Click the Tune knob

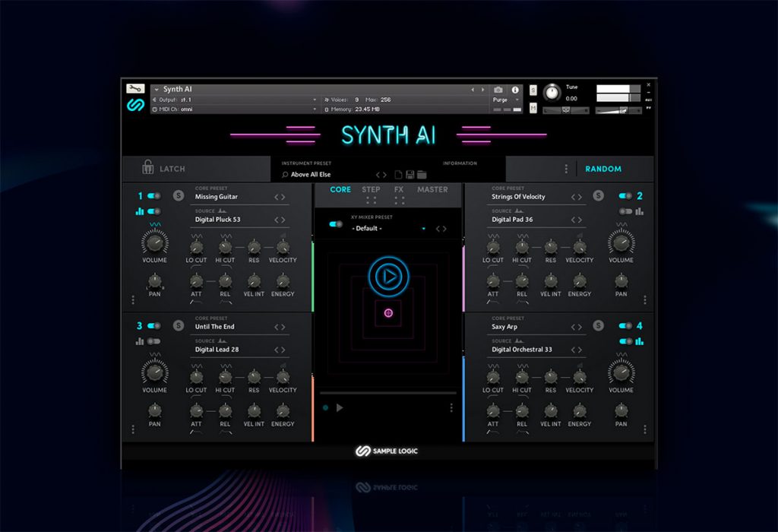552,93
